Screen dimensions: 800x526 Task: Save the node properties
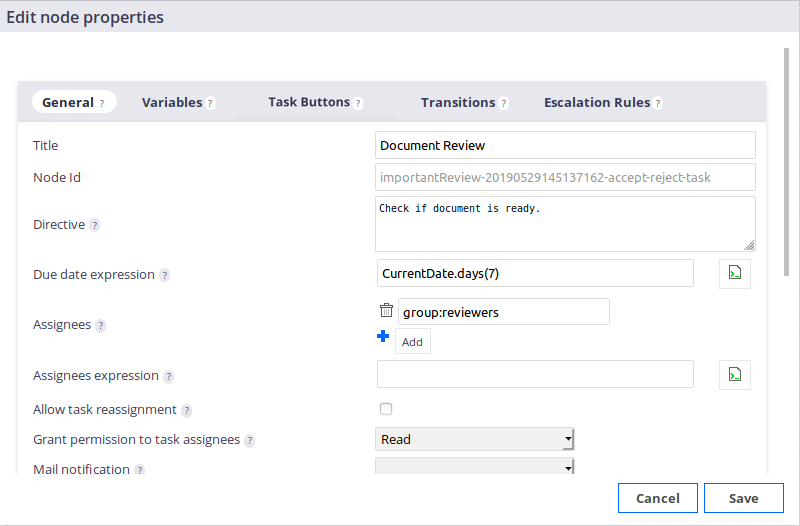coord(743,498)
